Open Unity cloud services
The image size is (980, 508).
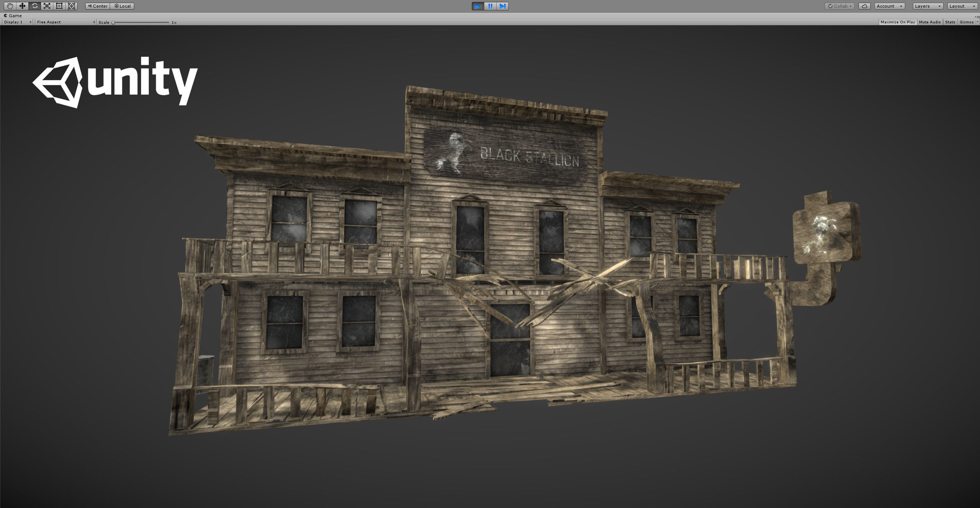pyautogui.click(x=864, y=6)
